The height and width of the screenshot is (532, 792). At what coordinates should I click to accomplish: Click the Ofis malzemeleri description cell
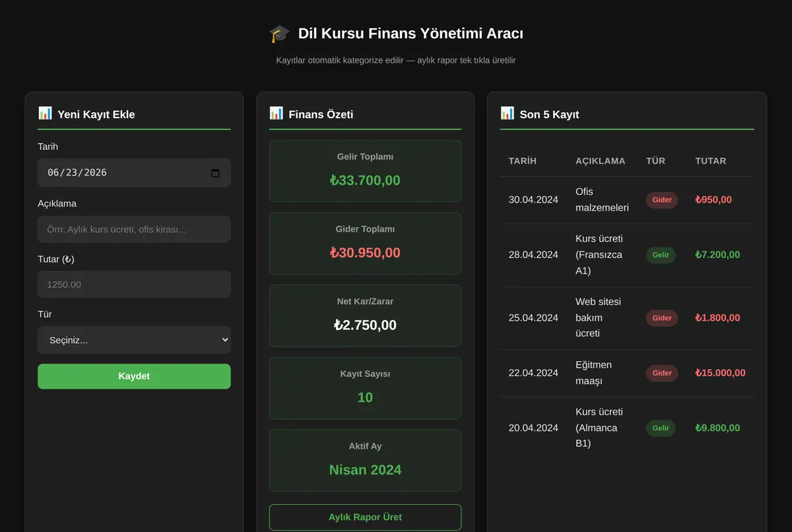602,200
